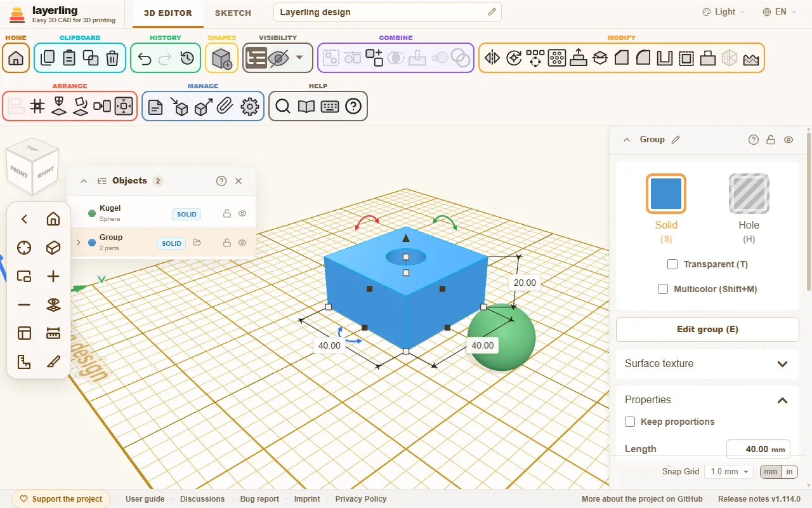Click Edit group (E) button

tap(707, 330)
